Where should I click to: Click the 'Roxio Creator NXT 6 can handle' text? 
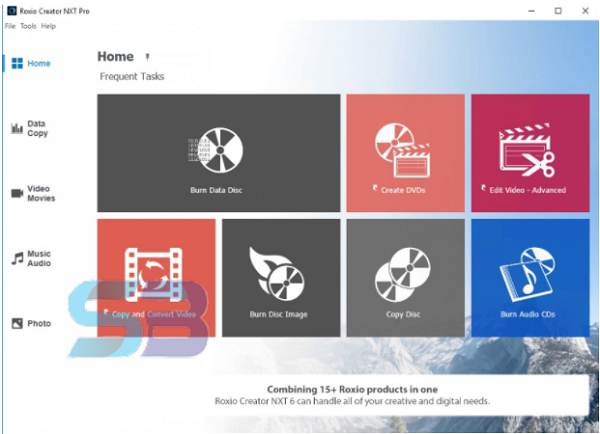click(x=352, y=401)
